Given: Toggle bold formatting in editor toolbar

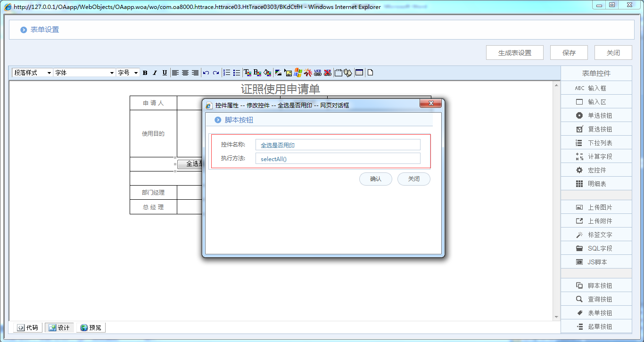Looking at the screenshot, I should [x=145, y=73].
